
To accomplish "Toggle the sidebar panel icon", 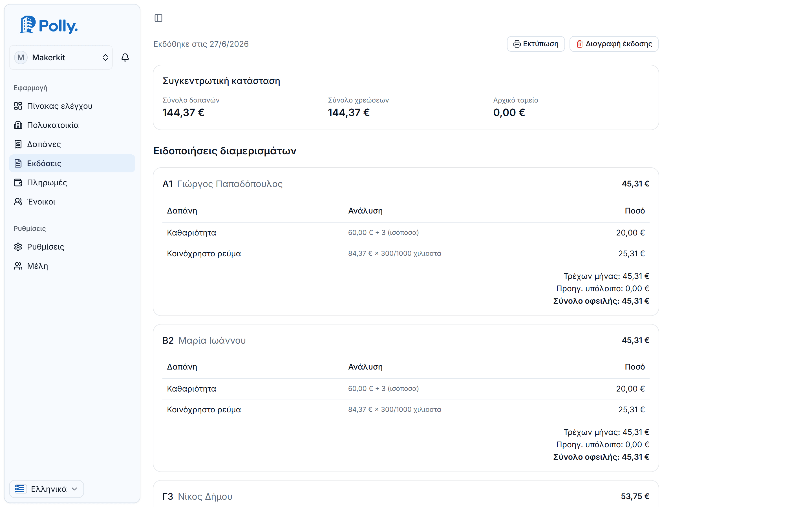I will pos(158,18).
